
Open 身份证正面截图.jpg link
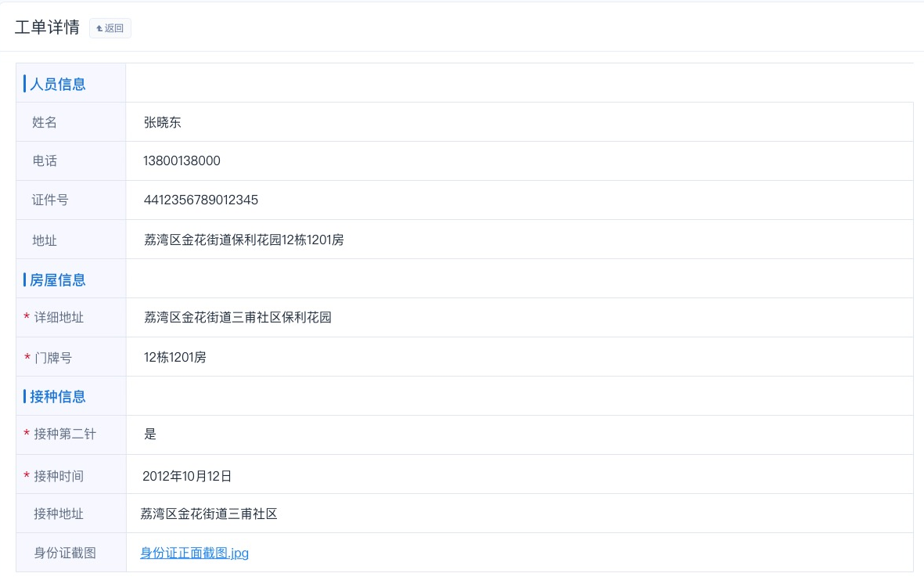point(195,553)
